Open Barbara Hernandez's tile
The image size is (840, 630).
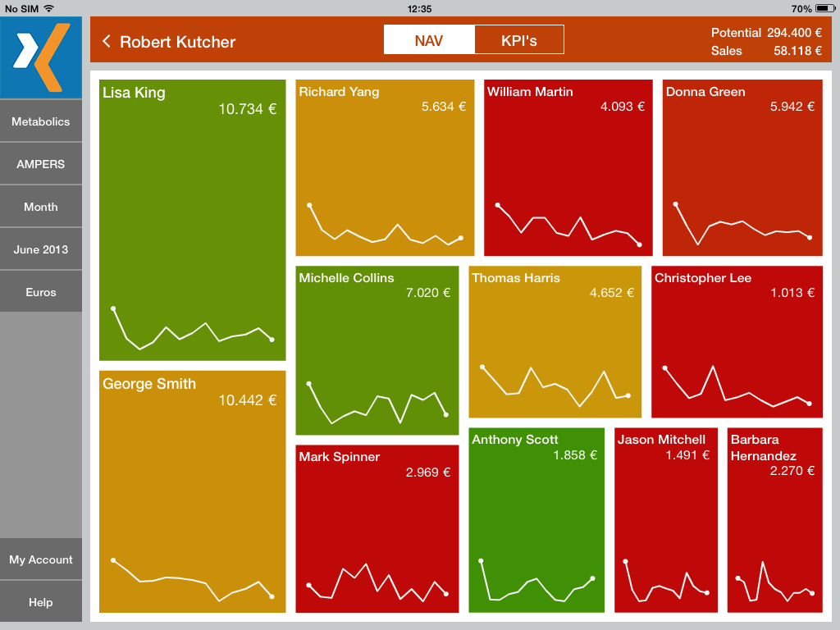coord(774,520)
